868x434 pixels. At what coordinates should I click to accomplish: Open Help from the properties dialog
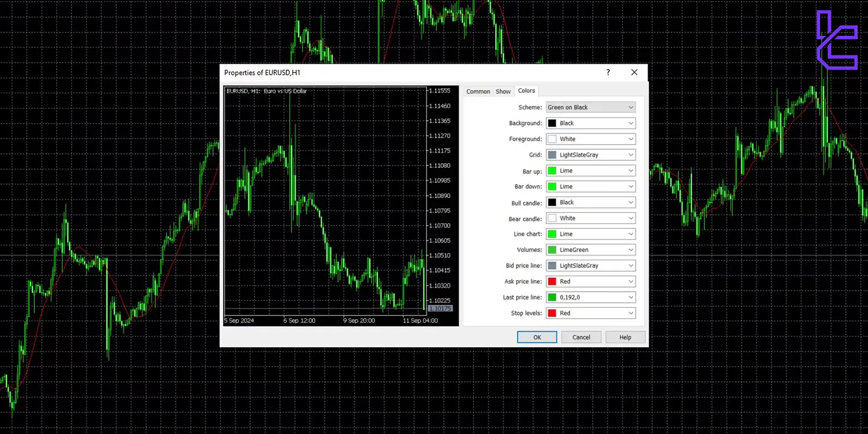[x=625, y=337]
